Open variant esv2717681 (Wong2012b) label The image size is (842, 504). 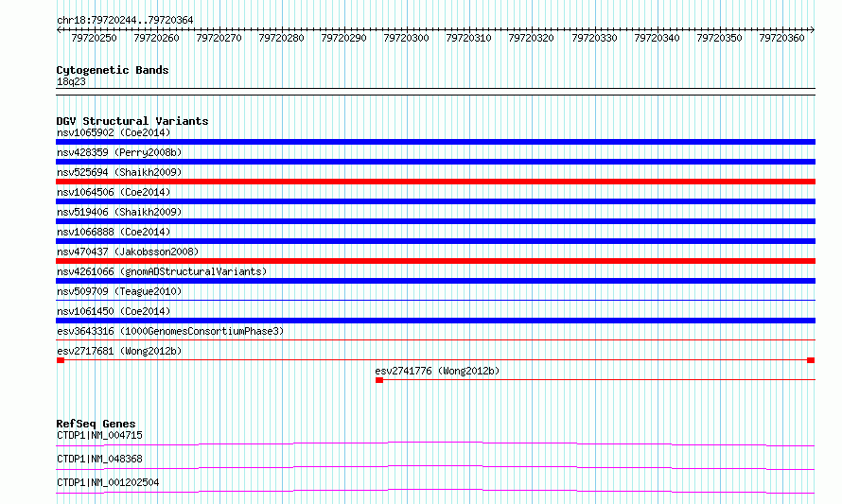point(119,351)
